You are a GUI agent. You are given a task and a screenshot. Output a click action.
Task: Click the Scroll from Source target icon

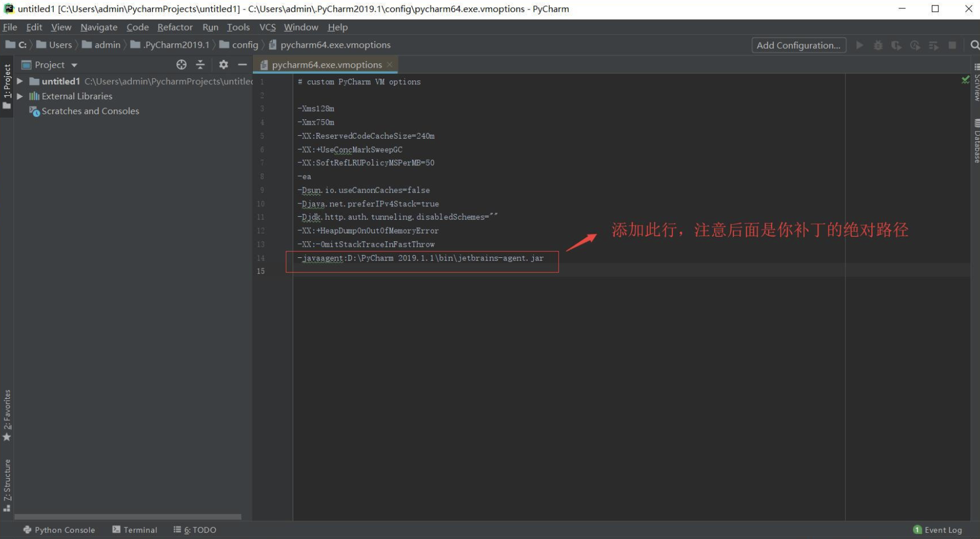coord(181,65)
